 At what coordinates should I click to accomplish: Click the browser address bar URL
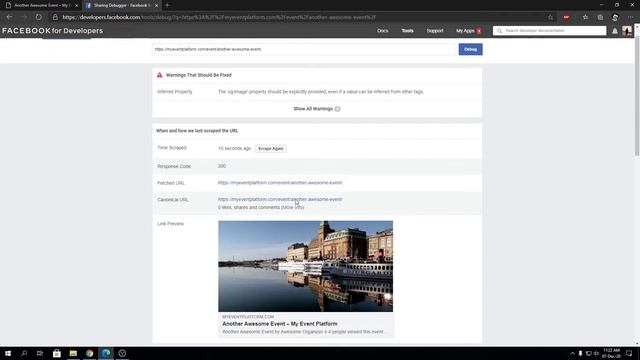point(219,17)
